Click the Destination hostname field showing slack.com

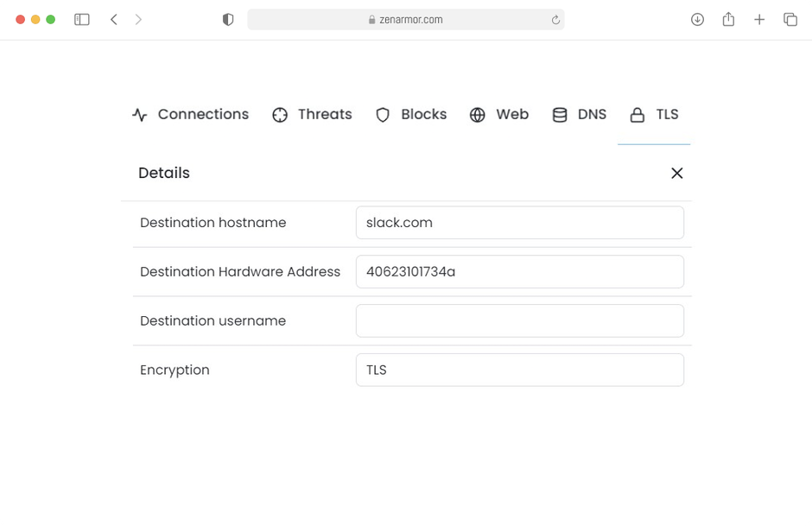[x=519, y=222]
